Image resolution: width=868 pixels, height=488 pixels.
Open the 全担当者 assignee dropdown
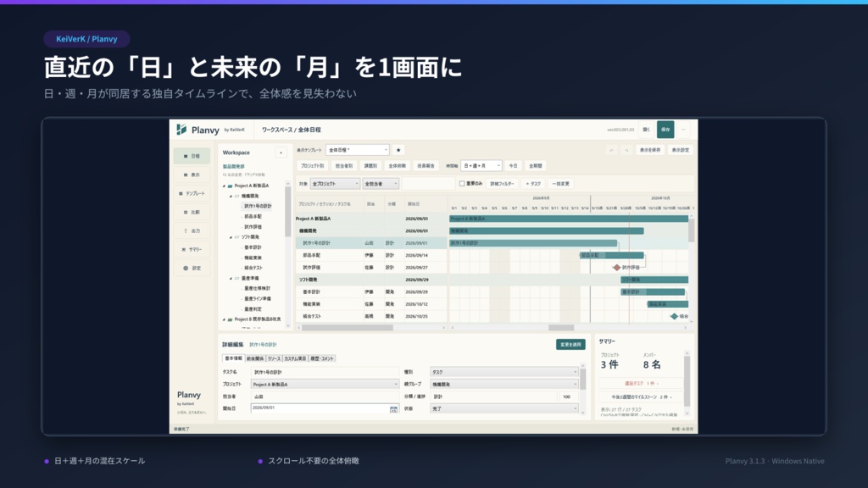click(381, 184)
